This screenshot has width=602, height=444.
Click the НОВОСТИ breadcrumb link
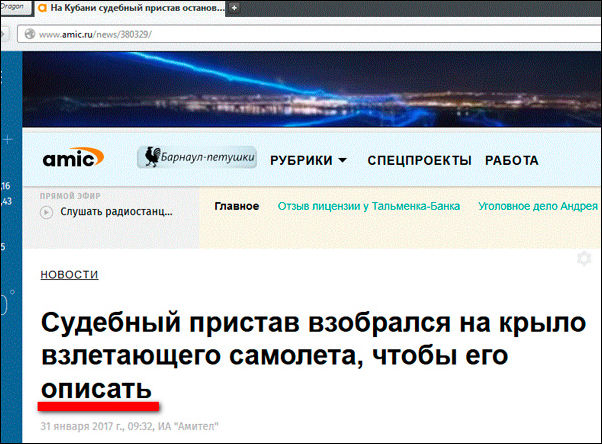[x=69, y=274]
